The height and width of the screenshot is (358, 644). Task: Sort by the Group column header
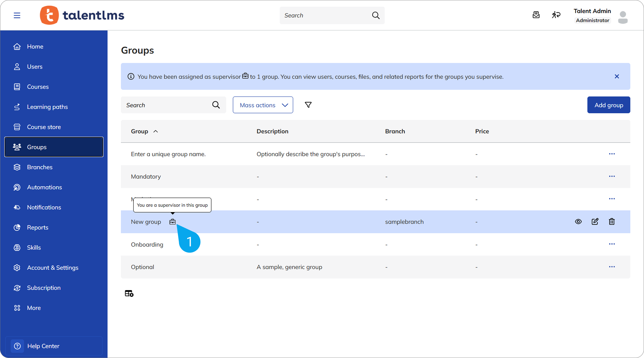pos(144,131)
